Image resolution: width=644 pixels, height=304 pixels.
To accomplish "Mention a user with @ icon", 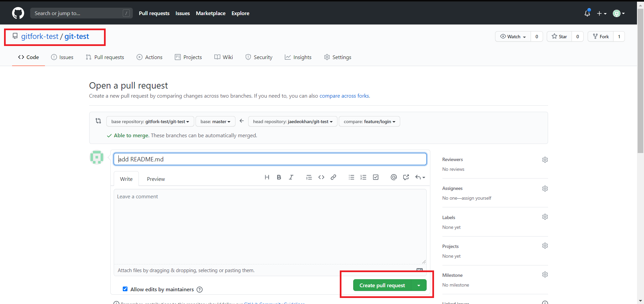I will tap(394, 177).
